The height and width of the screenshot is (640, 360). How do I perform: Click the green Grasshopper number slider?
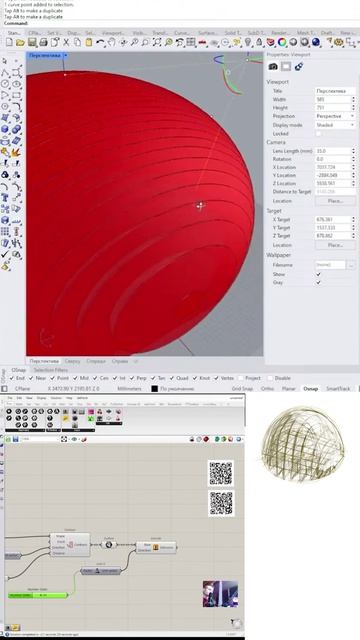tap(38, 596)
